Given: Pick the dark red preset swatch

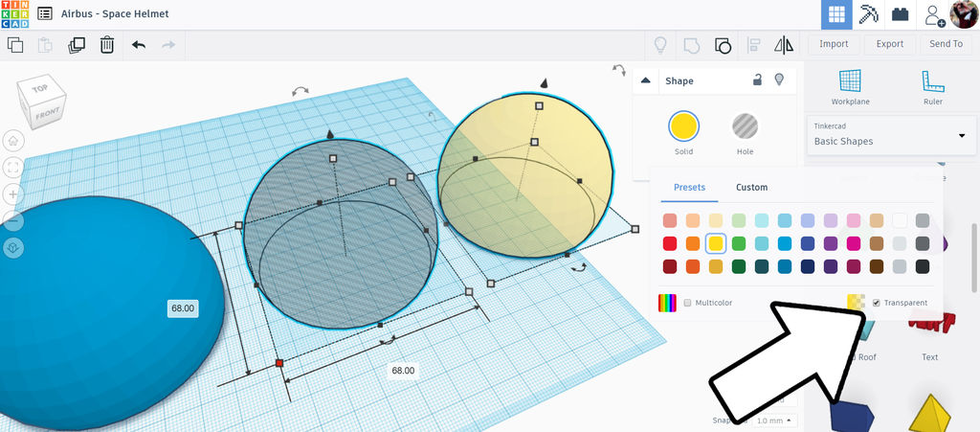Looking at the screenshot, I should click(669, 266).
